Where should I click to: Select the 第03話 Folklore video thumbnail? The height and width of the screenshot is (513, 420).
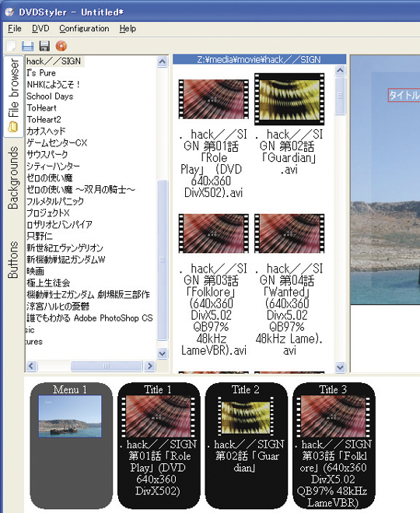[x=213, y=234]
